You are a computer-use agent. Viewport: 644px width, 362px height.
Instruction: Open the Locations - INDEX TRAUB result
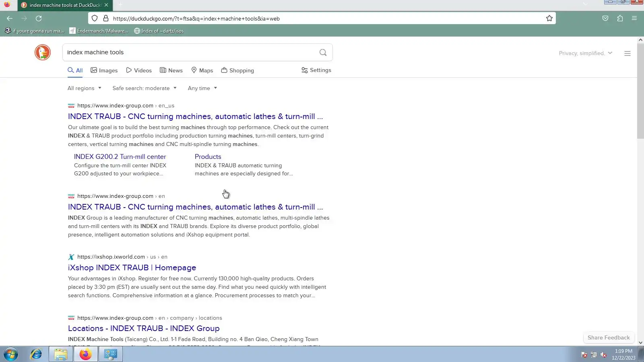click(144, 329)
